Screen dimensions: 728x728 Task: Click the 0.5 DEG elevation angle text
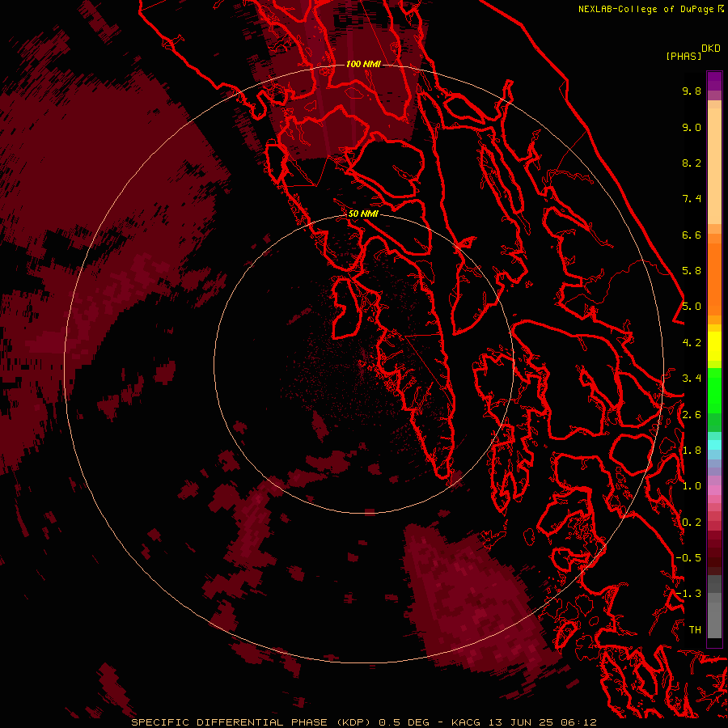click(404, 722)
